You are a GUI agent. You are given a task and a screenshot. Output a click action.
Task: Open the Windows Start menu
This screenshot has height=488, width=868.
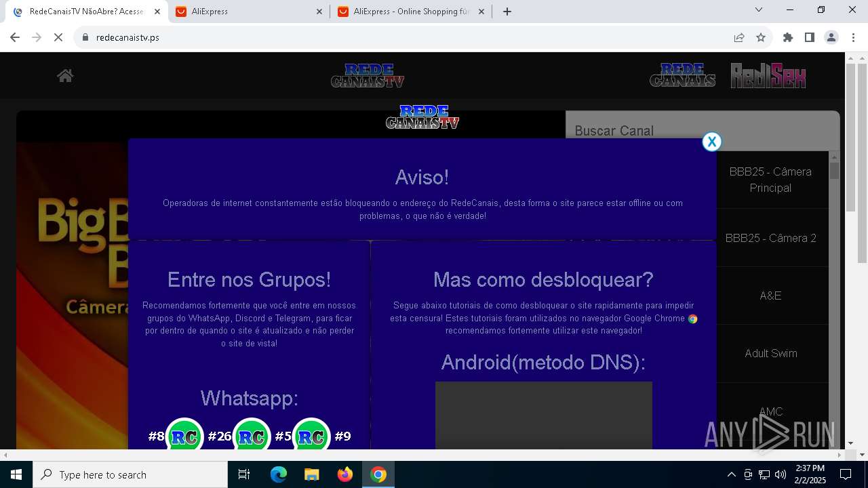coord(16,474)
